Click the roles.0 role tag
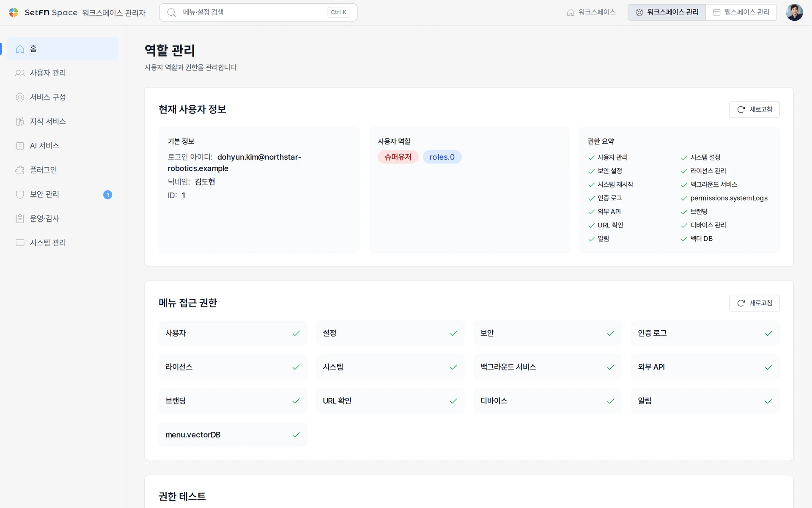812x508 pixels. coord(442,157)
